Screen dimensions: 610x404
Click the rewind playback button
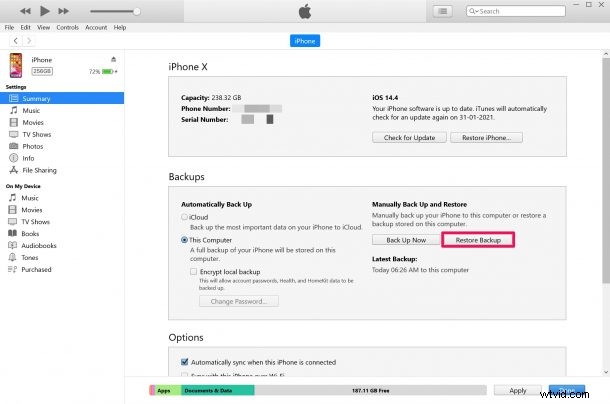click(x=26, y=11)
